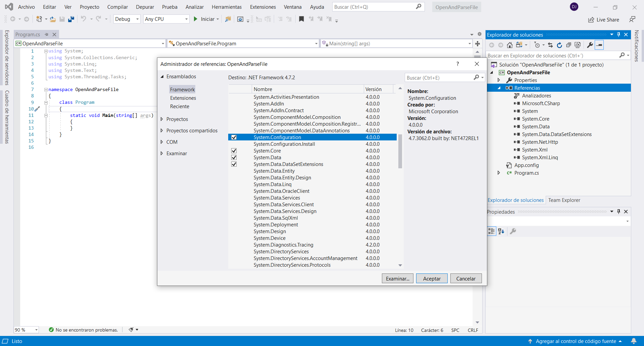The height and width of the screenshot is (346, 644).
Task: Click the wrench Properties icon in Solution Explorer
Action: tap(590, 45)
